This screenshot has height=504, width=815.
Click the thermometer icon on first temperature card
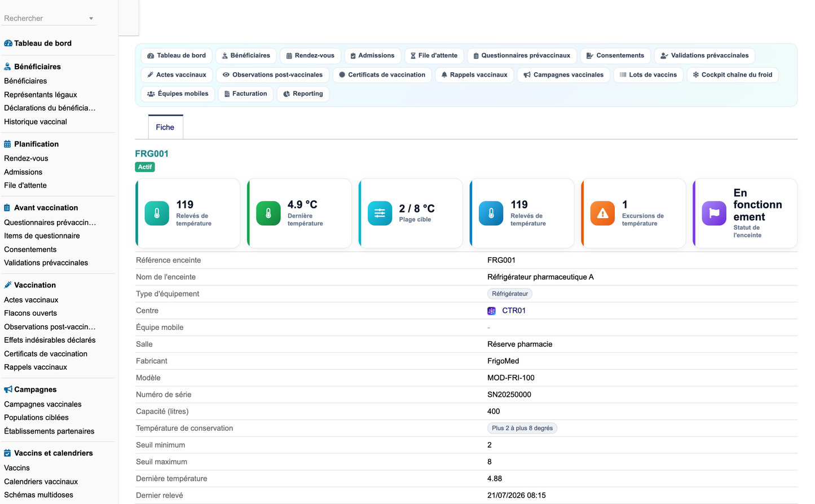[x=157, y=213]
